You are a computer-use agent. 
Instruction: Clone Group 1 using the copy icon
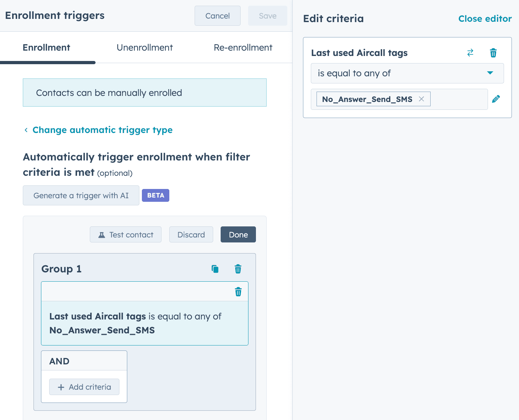(215, 269)
